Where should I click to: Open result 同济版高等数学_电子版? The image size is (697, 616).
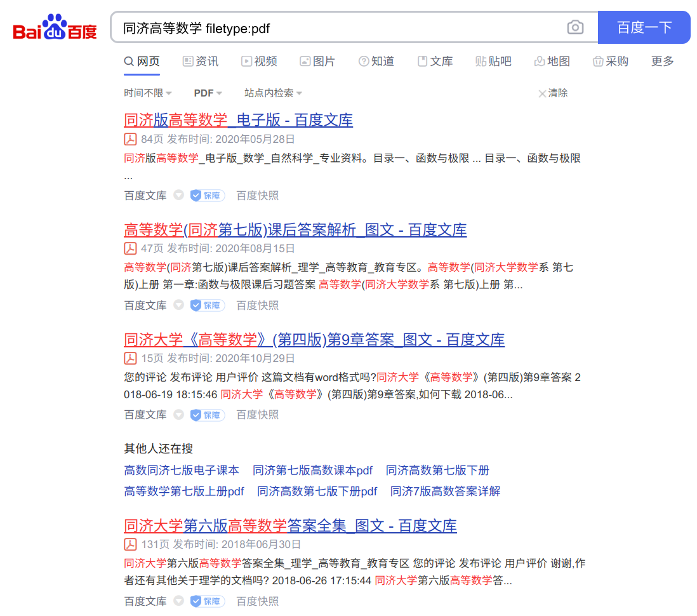[238, 120]
